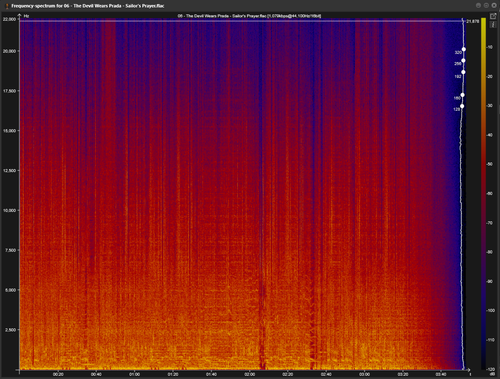
Task: Click the application icon in the title bar
Action: pyautogui.click(x=7, y=6)
